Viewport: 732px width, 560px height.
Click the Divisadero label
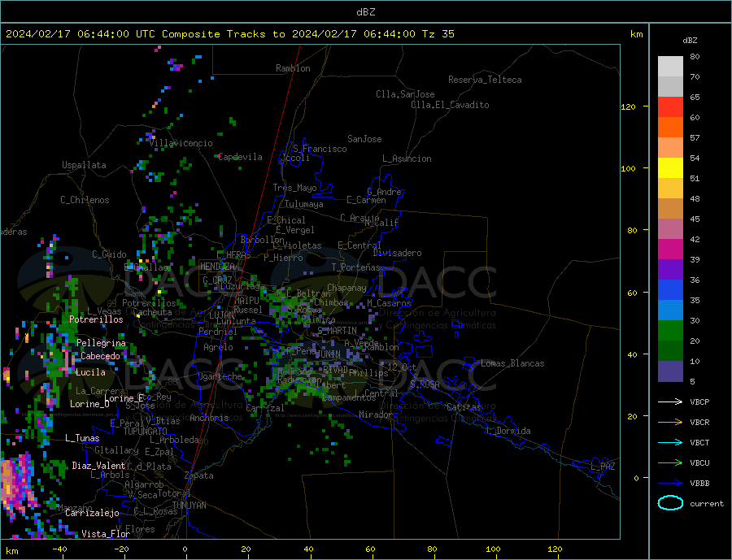(x=397, y=253)
